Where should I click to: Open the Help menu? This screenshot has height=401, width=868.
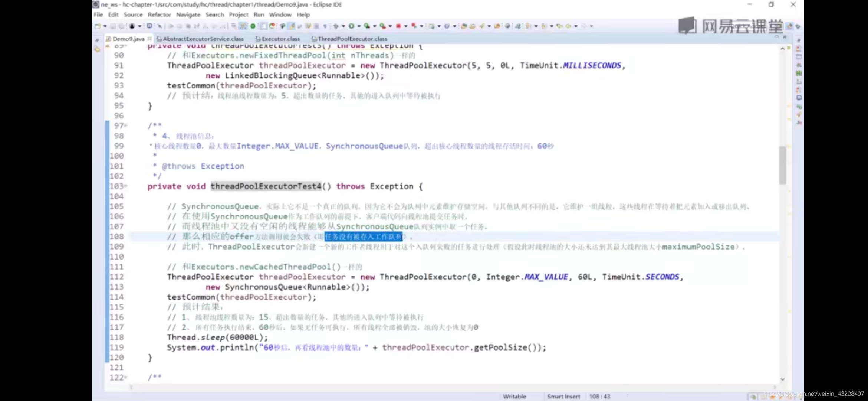pos(303,14)
